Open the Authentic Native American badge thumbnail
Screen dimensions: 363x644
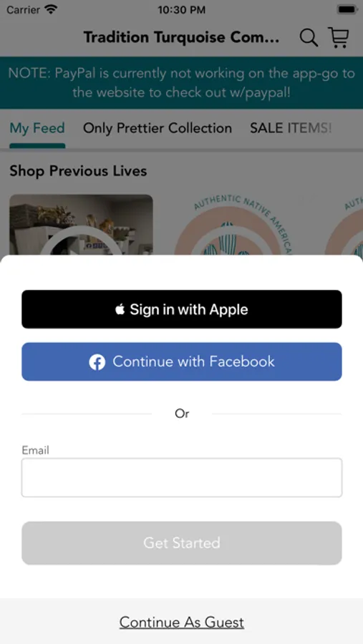[x=233, y=225]
